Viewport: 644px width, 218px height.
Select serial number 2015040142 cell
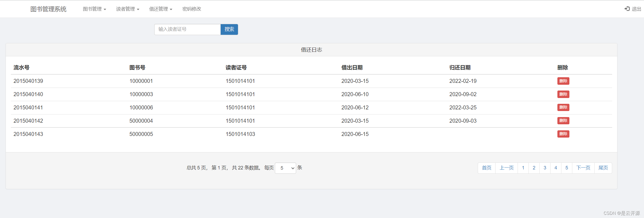28,121
